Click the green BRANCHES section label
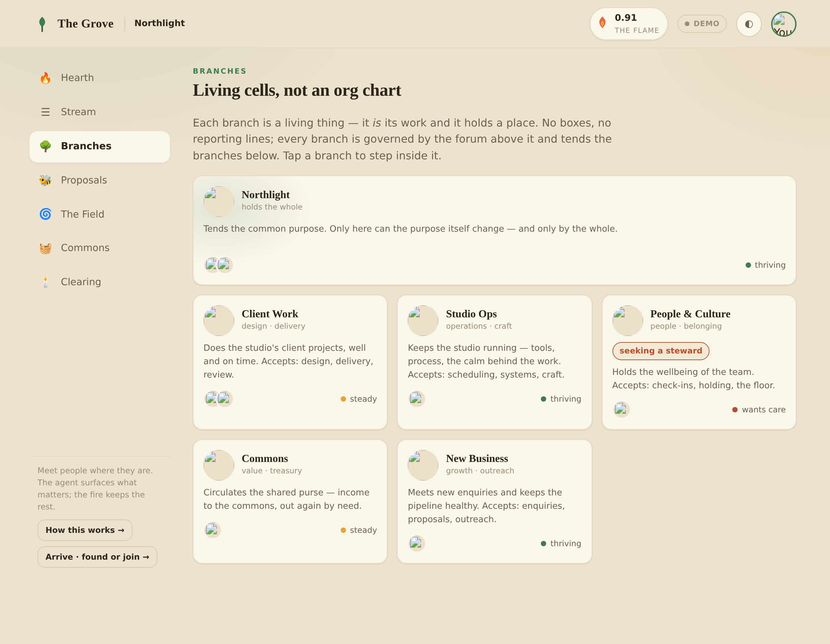The width and height of the screenshot is (830, 644). tap(220, 71)
